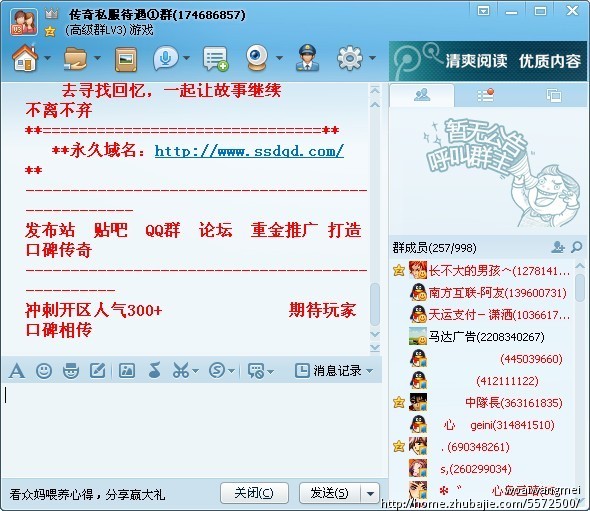Open the magic emoticon icon
The width and height of the screenshot is (590, 511).
tap(71, 371)
